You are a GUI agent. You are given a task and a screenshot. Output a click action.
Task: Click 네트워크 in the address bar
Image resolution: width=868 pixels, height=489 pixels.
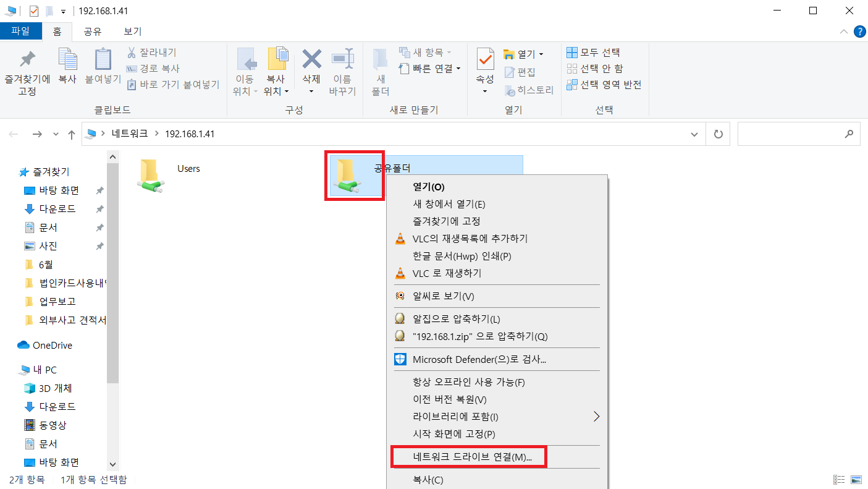[x=131, y=134]
